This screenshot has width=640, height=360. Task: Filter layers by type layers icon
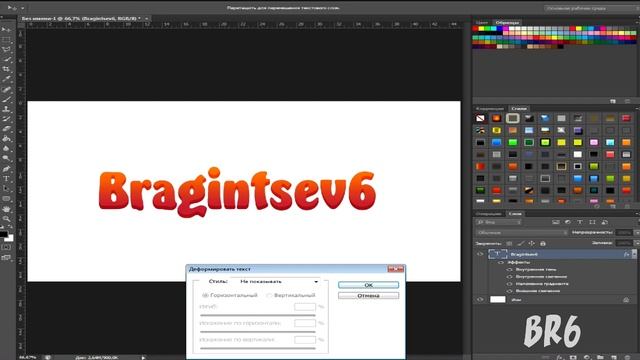point(580,222)
